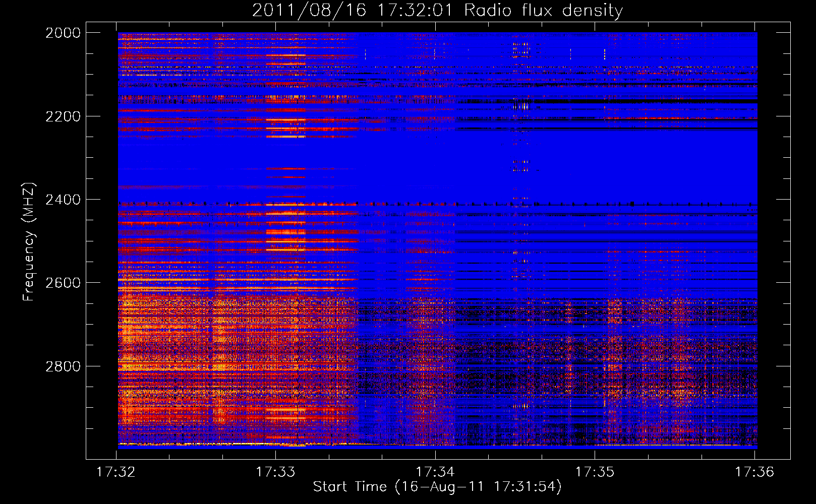Select the 'Frequency (MHZ)' y-axis label
Image resolution: width=816 pixels, height=504 pixels.
(x=29, y=242)
